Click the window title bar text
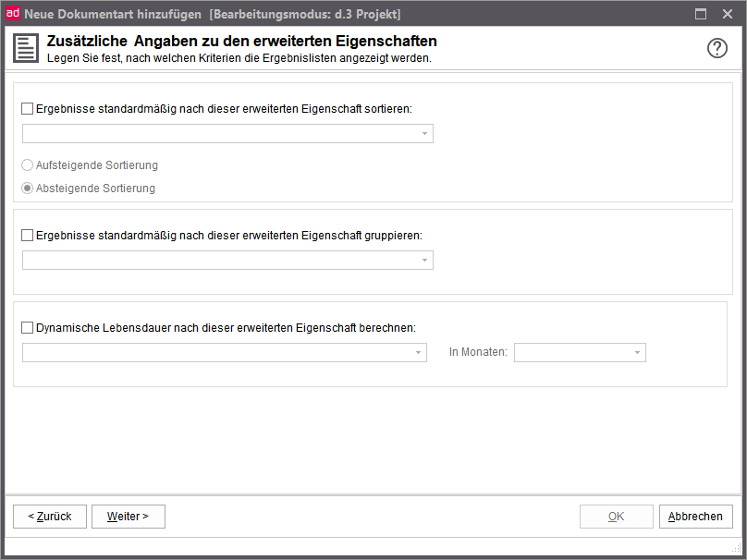The width and height of the screenshot is (747, 560). (x=213, y=14)
